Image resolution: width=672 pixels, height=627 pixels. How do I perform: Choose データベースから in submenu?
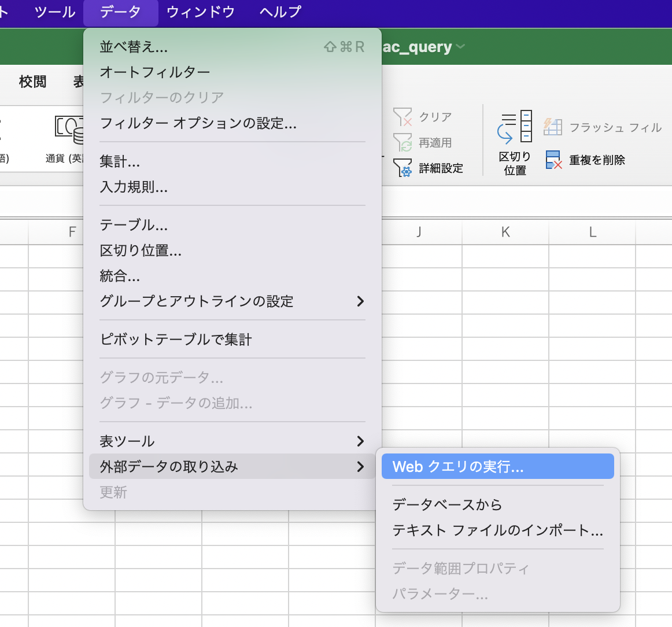click(497, 504)
